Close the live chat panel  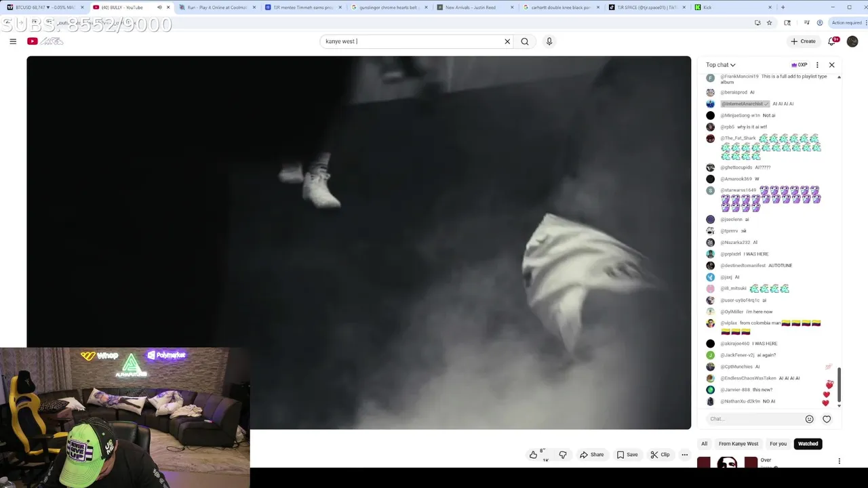pos(832,65)
